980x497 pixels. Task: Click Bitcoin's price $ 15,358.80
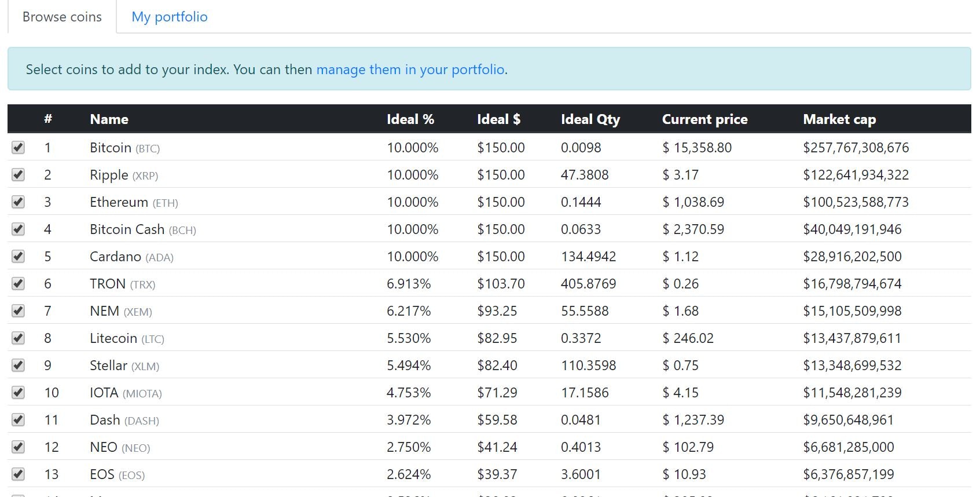tap(697, 148)
